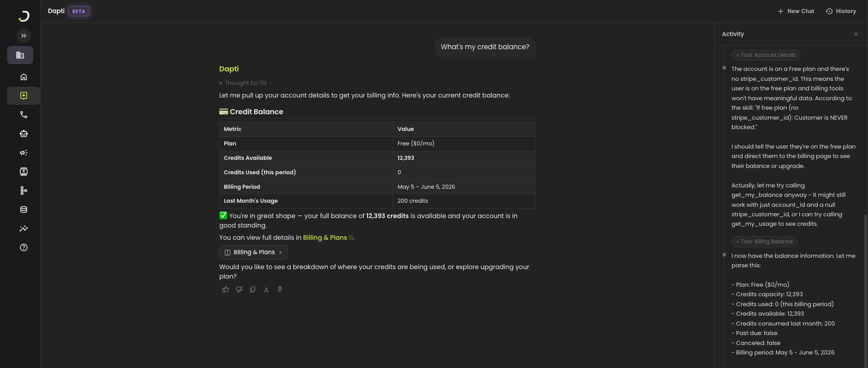This screenshot has height=368, width=868.
Task: Go to Home from the sidebar
Action: click(24, 77)
